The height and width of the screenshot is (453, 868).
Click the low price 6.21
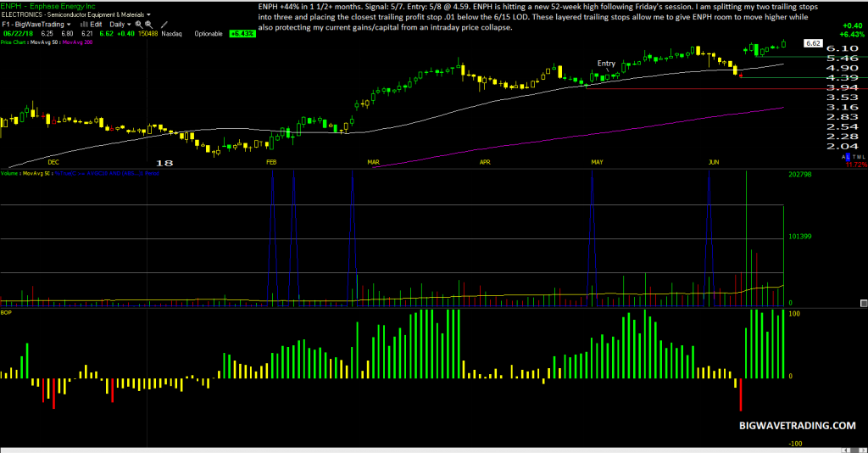click(87, 34)
